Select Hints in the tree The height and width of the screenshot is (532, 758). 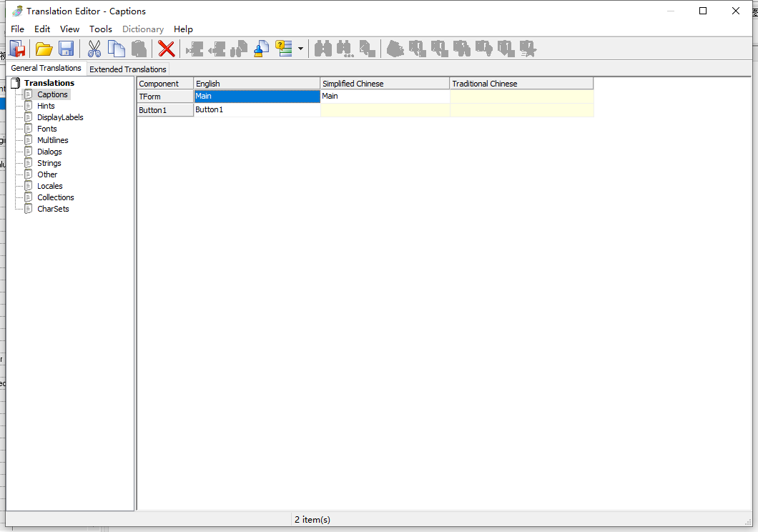(x=46, y=106)
